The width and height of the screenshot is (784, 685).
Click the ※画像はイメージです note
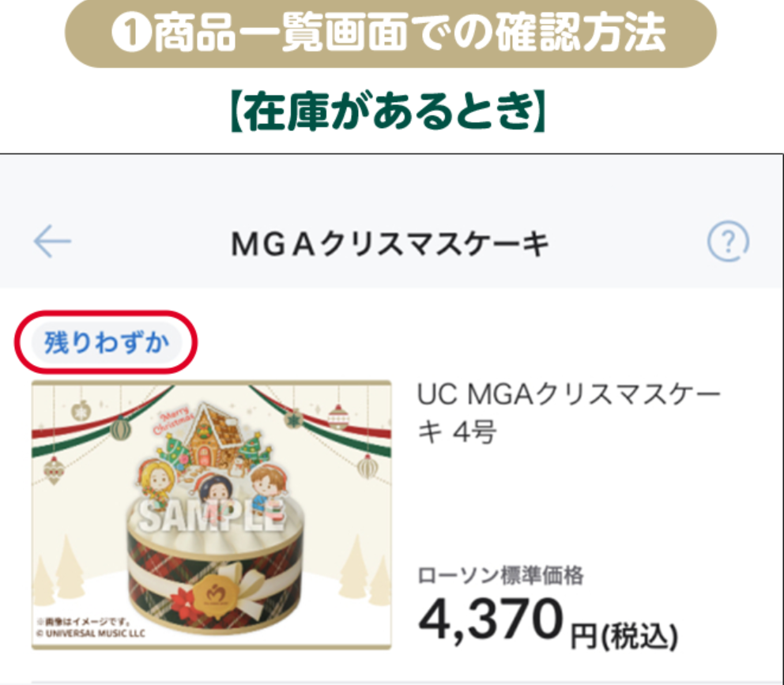(x=84, y=622)
